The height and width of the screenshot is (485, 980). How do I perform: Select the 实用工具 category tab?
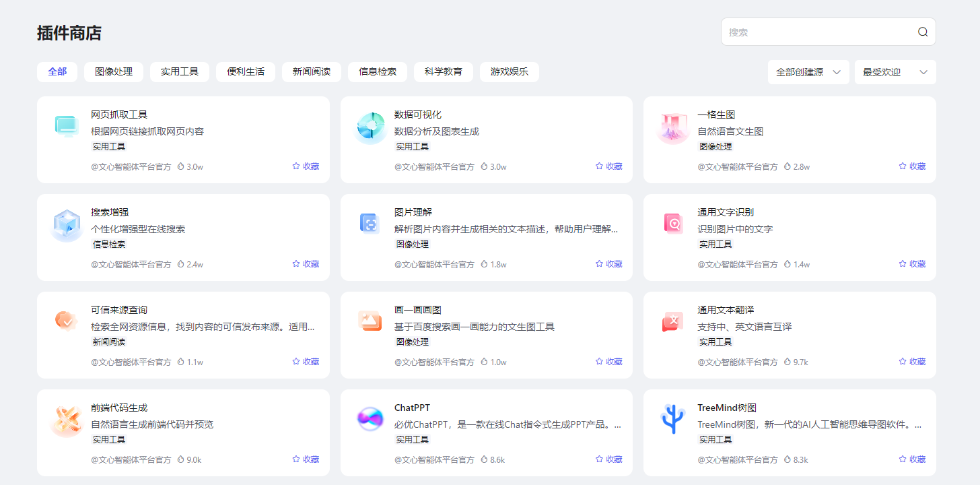[180, 71]
